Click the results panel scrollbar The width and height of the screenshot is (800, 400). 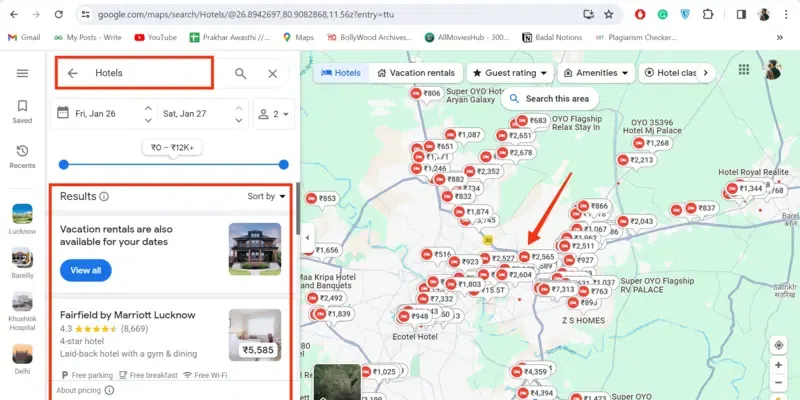(297, 209)
